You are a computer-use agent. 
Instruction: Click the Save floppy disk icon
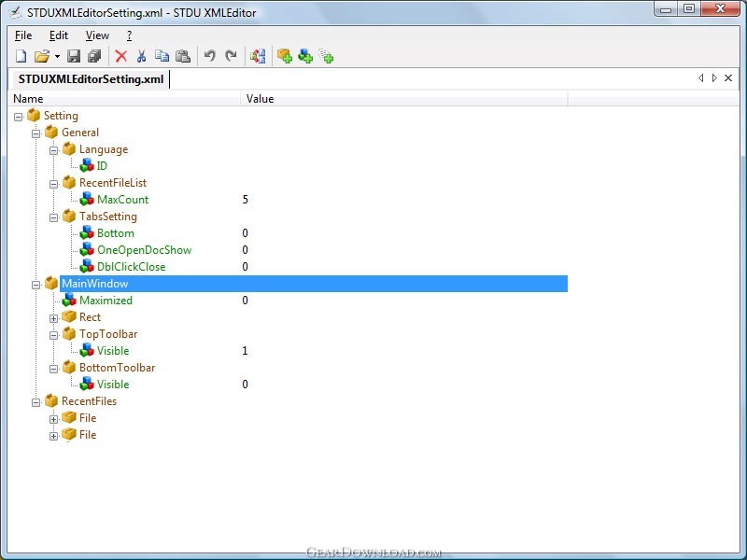coord(74,56)
